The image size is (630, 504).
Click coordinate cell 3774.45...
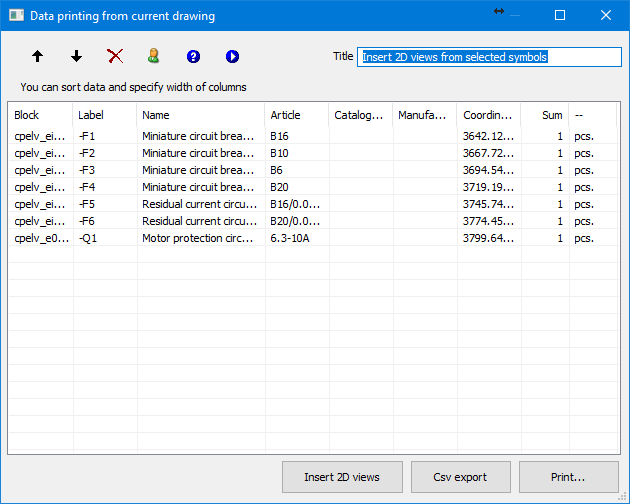[489, 221]
